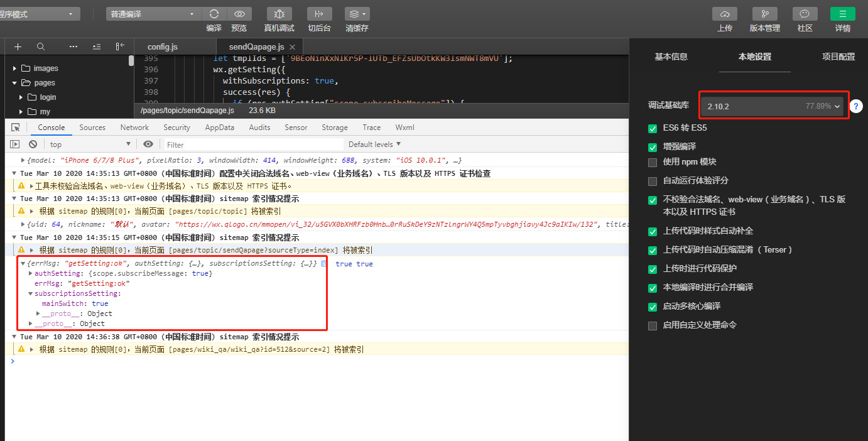Toggle the console sidebar icon

(15, 144)
